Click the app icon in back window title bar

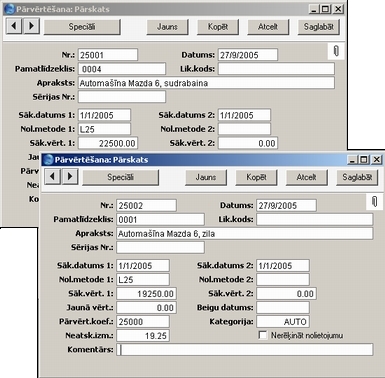pos(10,9)
